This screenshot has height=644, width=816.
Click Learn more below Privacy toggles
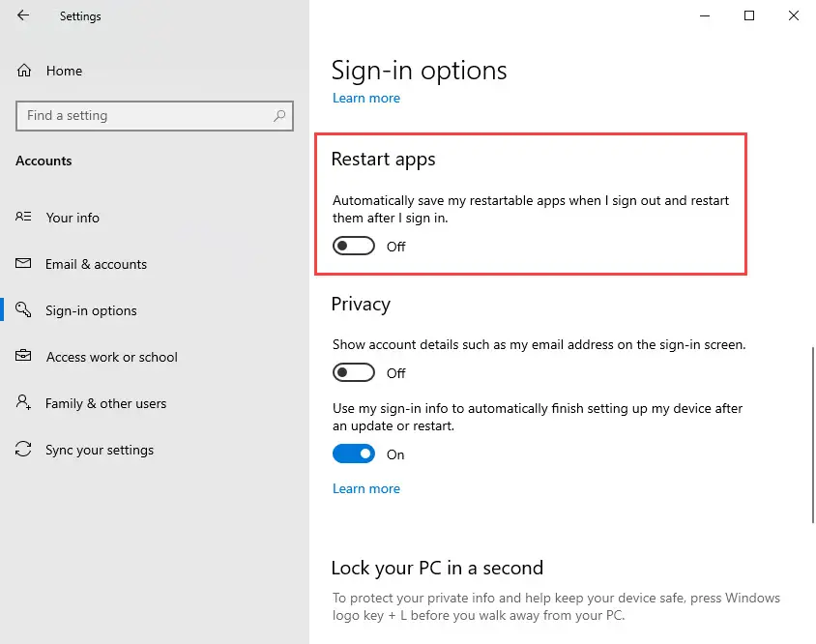tap(366, 488)
